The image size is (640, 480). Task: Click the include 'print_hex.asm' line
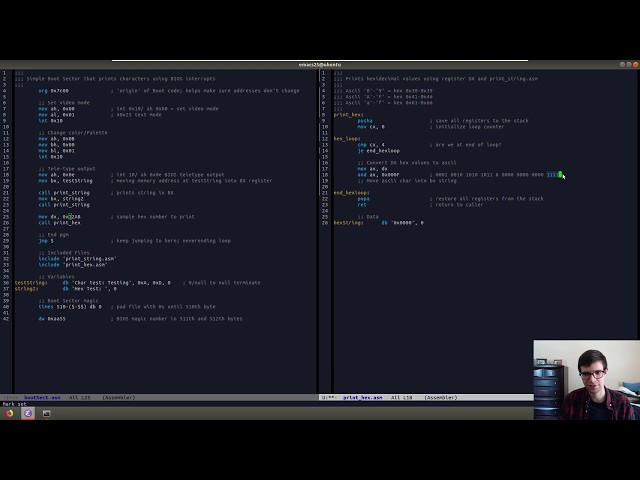pyautogui.click(x=73, y=264)
